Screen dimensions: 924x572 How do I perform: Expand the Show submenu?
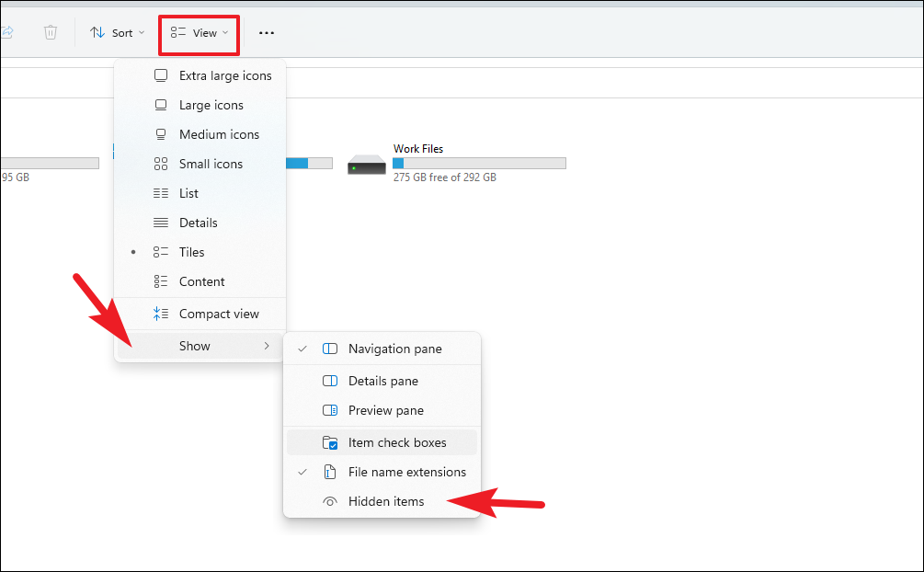(194, 346)
